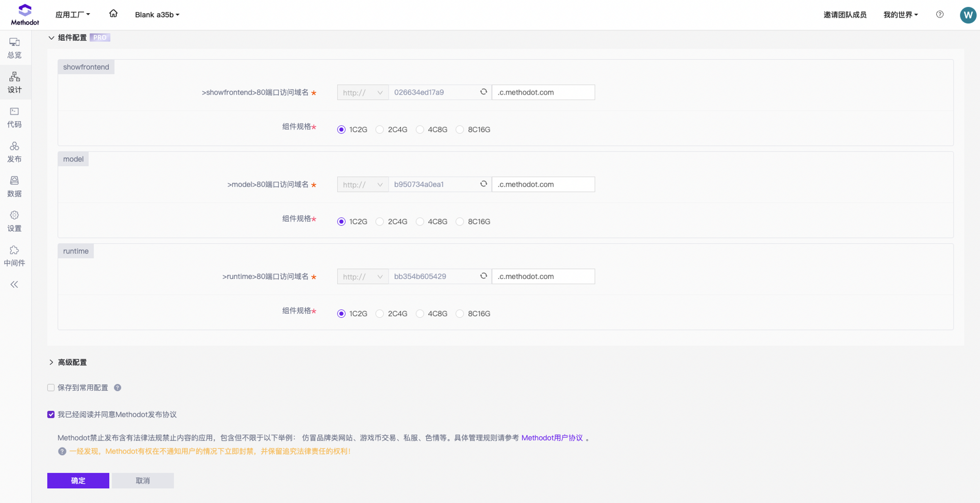Open the 数据 data section
The image size is (980, 503).
[x=14, y=187]
